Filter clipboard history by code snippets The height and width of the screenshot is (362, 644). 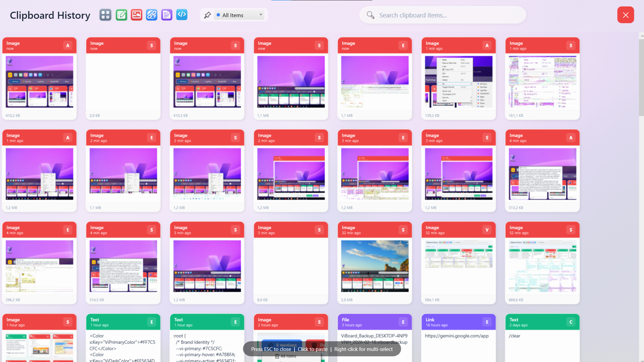[181, 15]
